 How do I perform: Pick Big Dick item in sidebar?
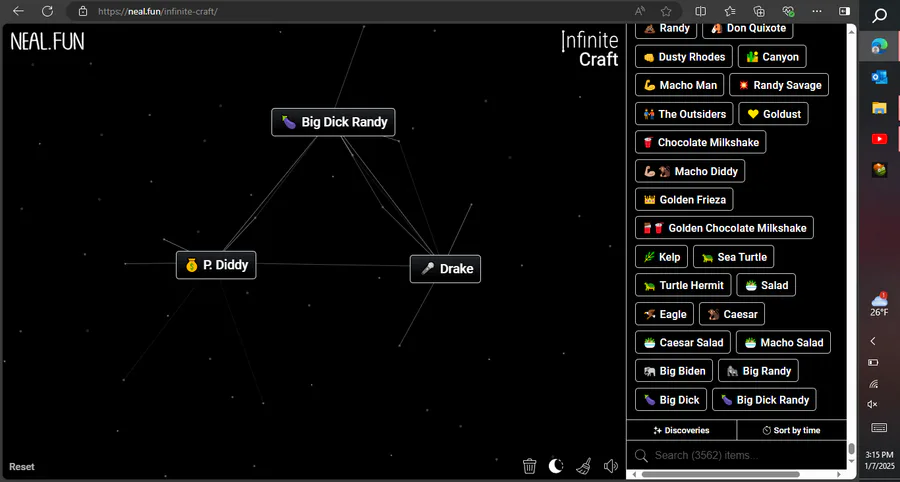(x=671, y=399)
